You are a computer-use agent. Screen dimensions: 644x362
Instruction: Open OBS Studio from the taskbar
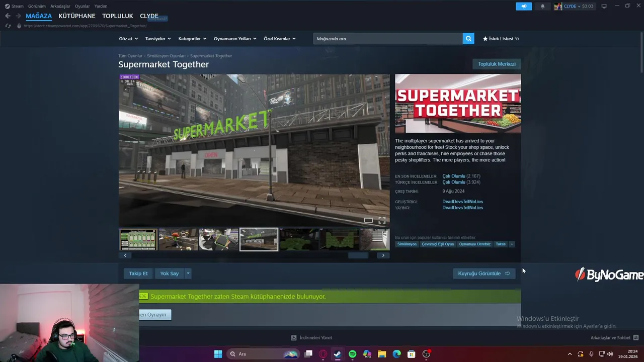426,354
